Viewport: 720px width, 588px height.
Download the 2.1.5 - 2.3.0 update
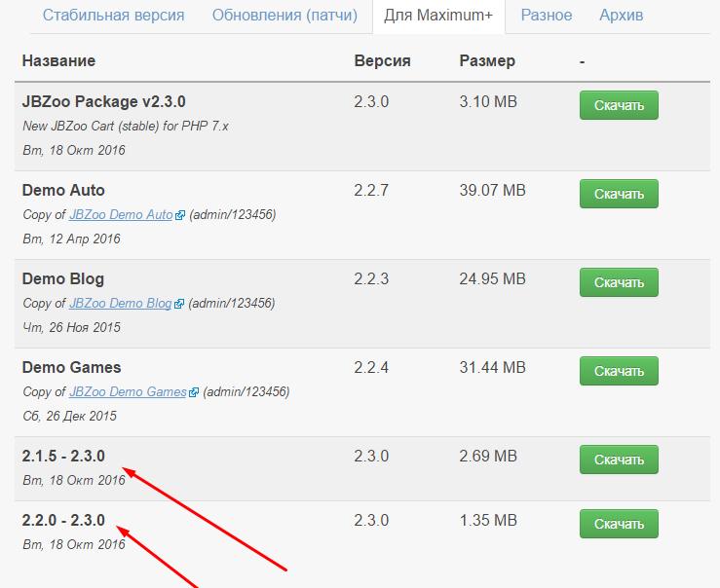pyautogui.click(x=619, y=459)
